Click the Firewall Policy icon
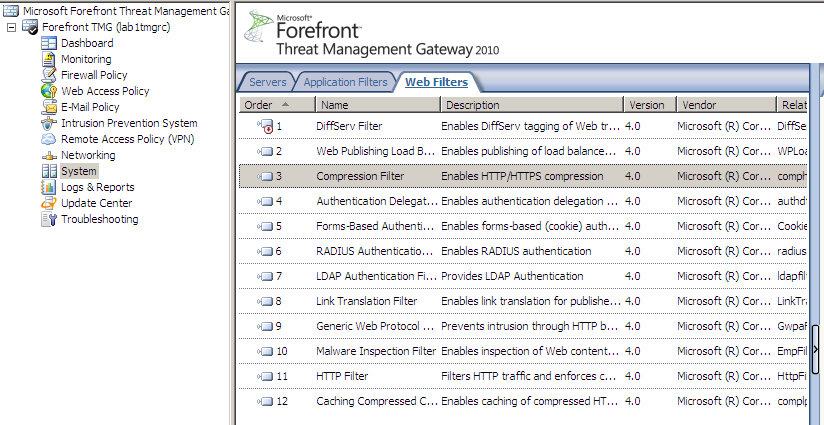Viewport: 824px width, 425px height. point(49,75)
